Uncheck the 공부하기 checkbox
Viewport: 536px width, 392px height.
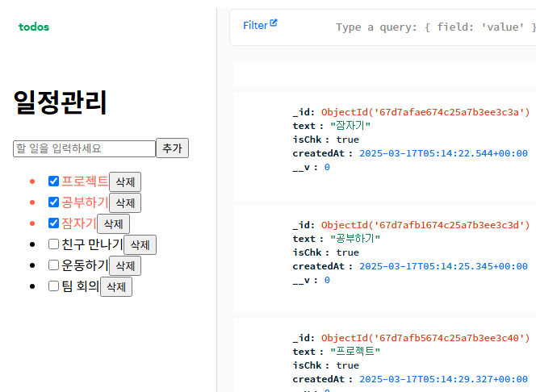53,202
